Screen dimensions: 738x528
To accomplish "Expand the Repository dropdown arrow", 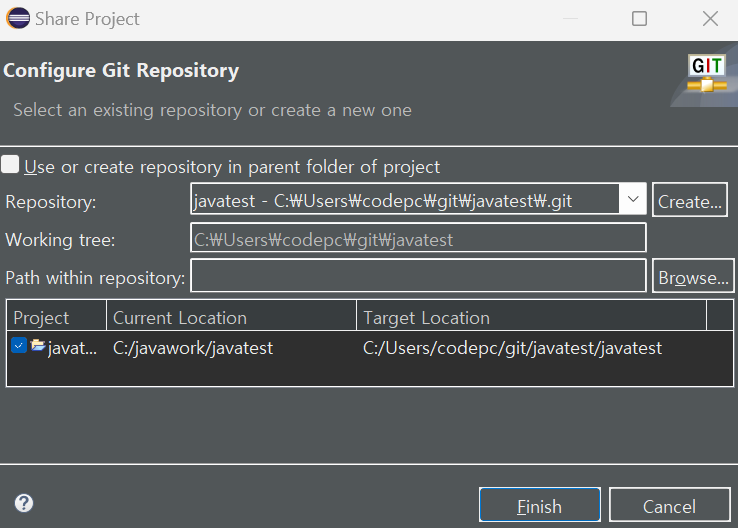I will [x=633, y=199].
